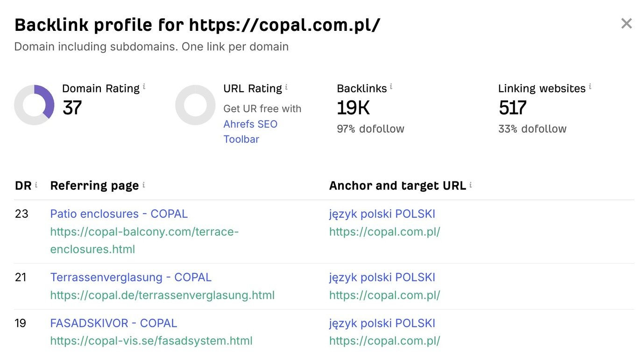Open Terrassenverglasung - COPAL page title
Image resolution: width=644 pixels, height=359 pixels.
coord(131,277)
